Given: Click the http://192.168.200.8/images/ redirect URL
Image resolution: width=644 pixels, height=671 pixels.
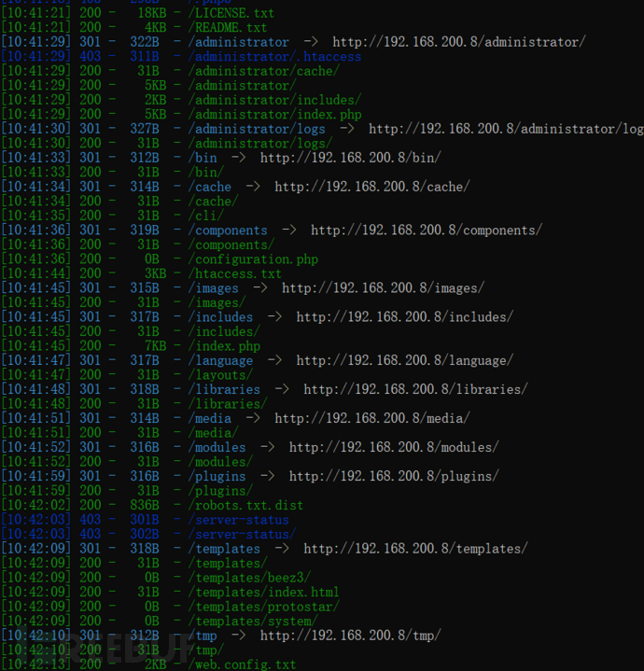Looking at the screenshot, I should coord(383,288).
